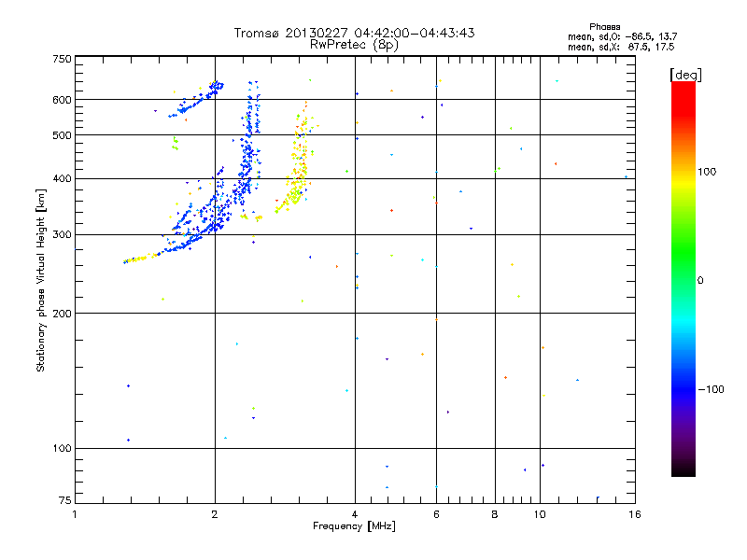747x560 pixels.
Task: Click the 'mean, sd,X: 87.5, 17.5' statistic
Action: 621,47
